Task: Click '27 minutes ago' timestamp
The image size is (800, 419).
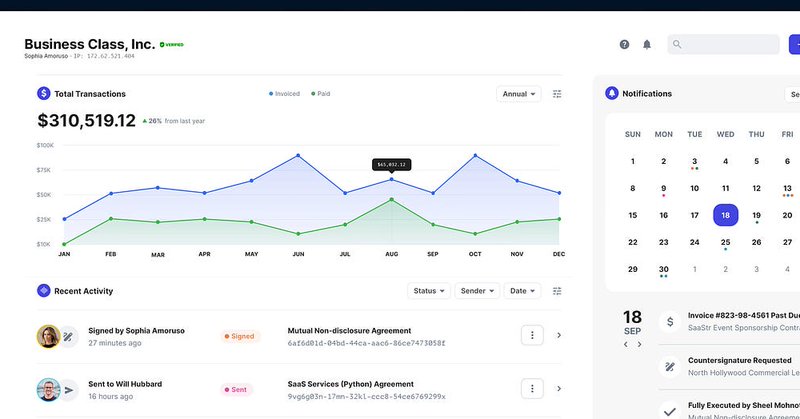Action: tap(115, 343)
